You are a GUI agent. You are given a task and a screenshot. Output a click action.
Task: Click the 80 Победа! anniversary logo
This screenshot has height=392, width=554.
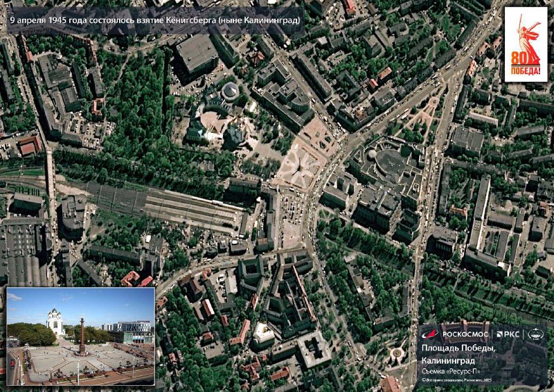(526, 44)
